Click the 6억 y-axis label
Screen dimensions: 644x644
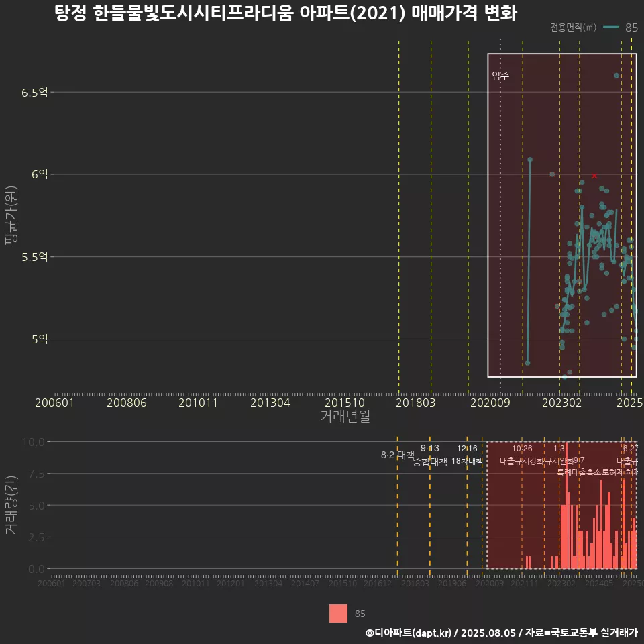click(x=40, y=174)
